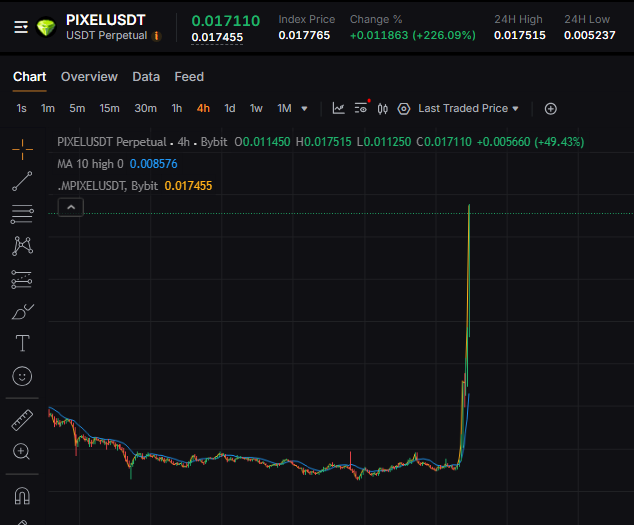Click the Index Price value 0.017765

pyautogui.click(x=304, y=36)
